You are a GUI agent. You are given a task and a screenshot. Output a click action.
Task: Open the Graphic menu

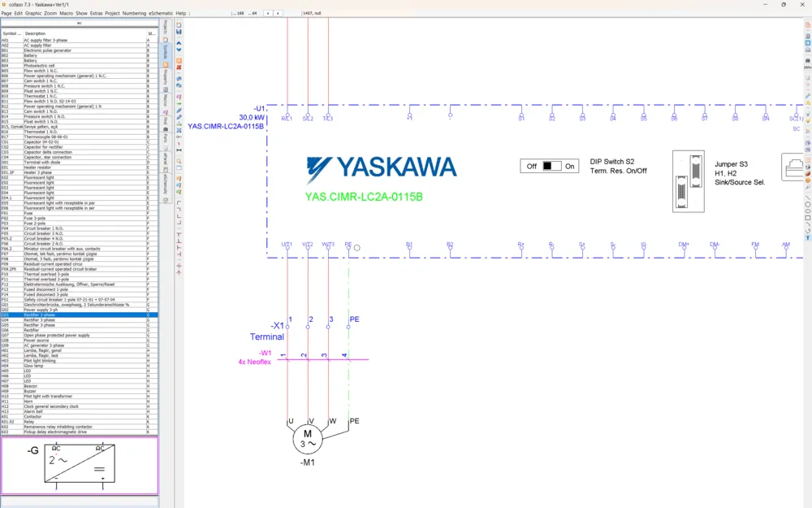click(33, 13)
